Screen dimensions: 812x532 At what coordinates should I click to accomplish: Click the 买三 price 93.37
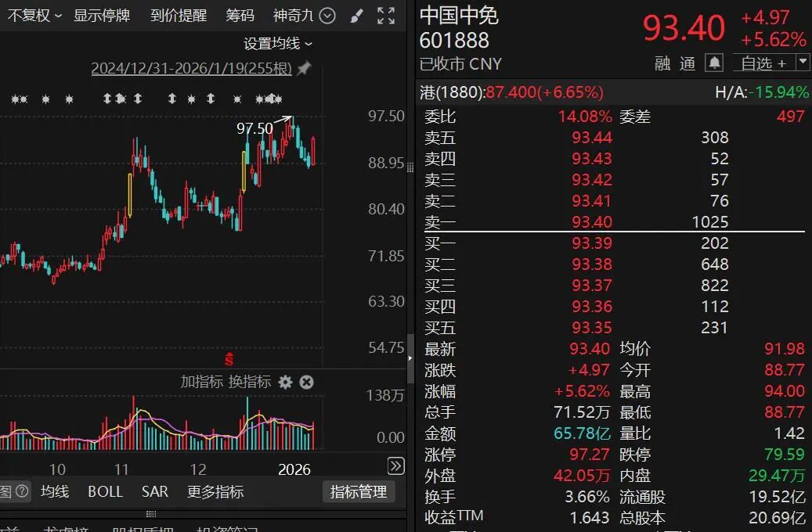pos(591,286)
